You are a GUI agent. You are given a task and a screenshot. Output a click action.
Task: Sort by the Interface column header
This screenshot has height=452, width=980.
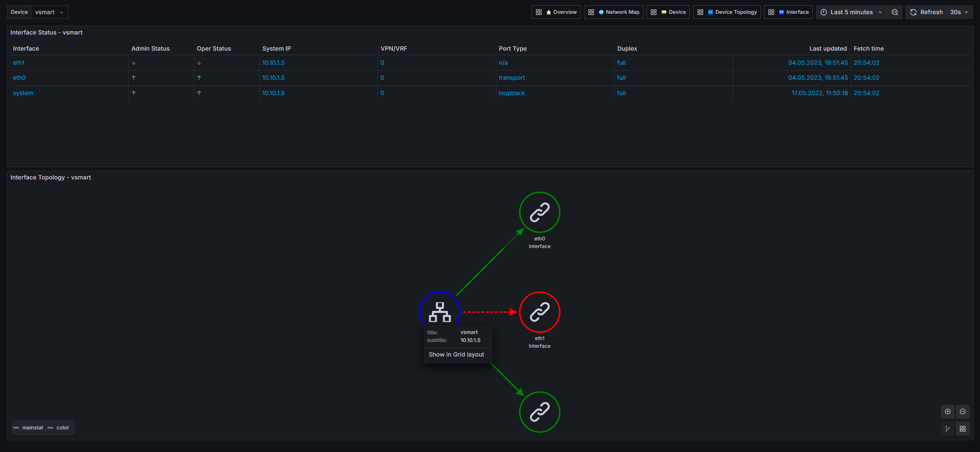(x=26, y=49)
